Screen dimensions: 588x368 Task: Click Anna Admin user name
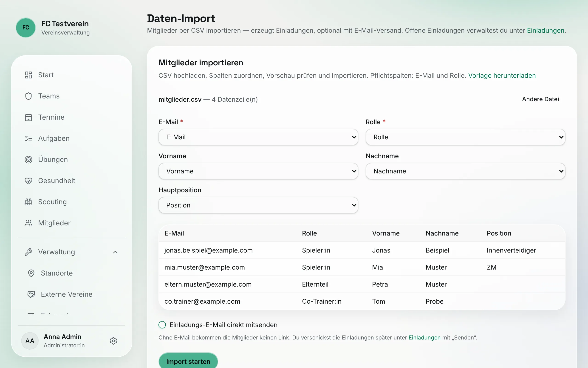pyautogui.click(x=62, y=336)
